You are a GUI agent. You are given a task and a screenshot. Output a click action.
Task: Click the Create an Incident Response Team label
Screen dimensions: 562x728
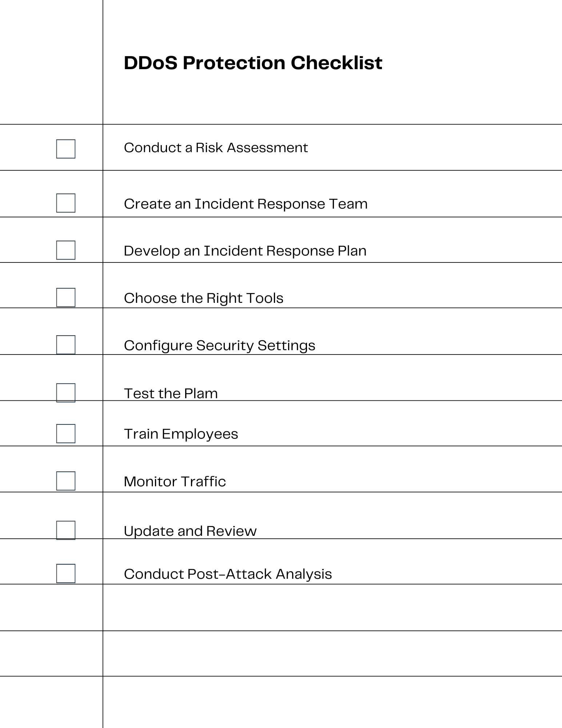(x=246, y=204)
